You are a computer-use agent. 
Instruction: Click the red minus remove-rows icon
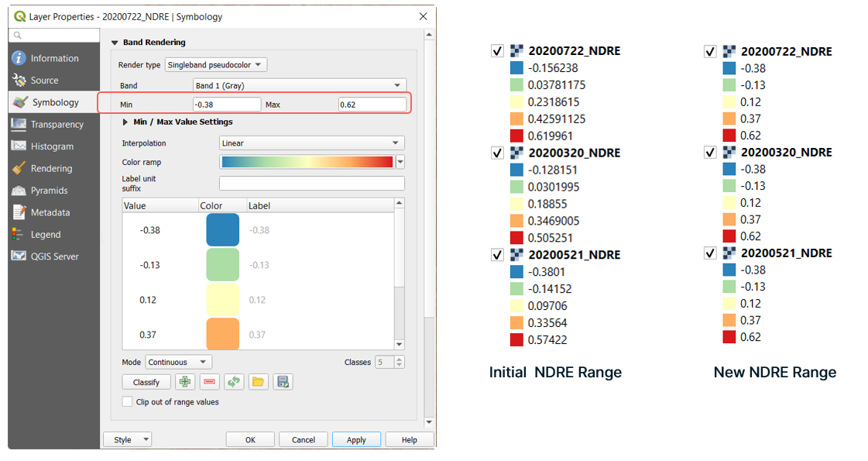click(x=209, y=382)
